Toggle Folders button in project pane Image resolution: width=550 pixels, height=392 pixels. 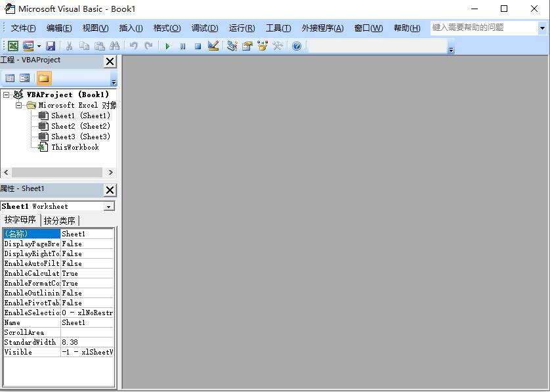point(44,78)
